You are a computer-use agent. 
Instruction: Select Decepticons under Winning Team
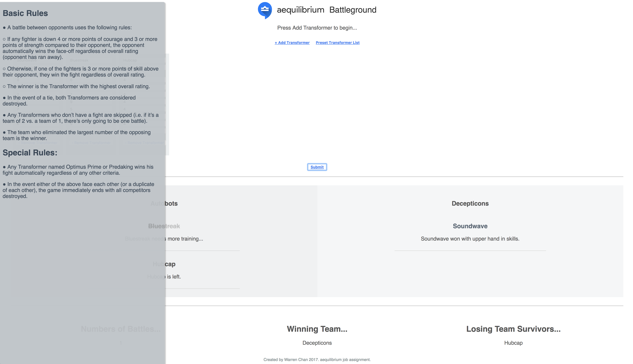coord(317,343)
